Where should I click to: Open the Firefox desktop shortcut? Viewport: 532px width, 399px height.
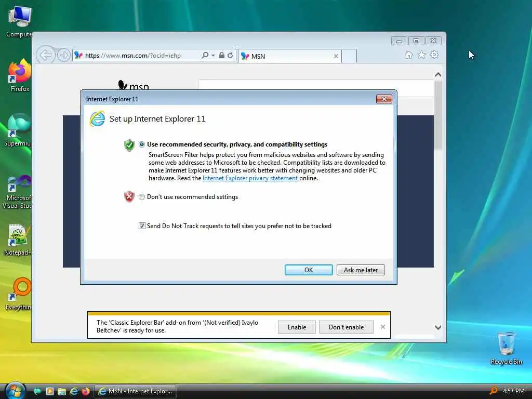[x=20, y=75]
